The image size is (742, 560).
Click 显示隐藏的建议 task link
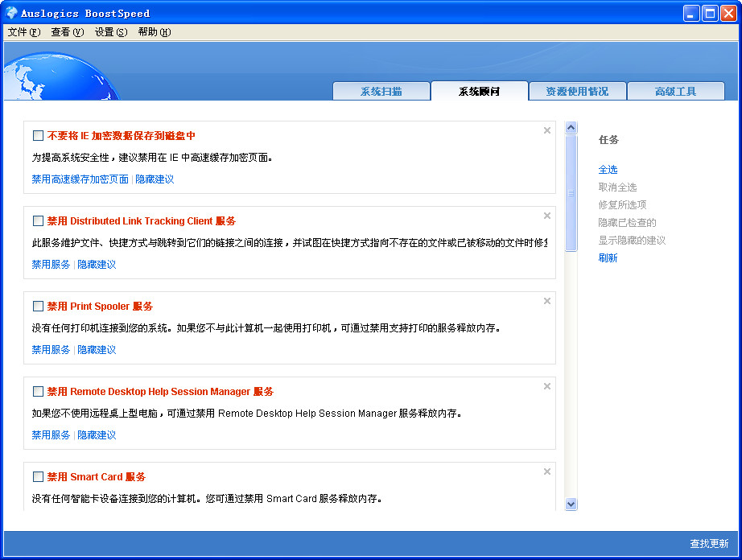coord(632,241)
